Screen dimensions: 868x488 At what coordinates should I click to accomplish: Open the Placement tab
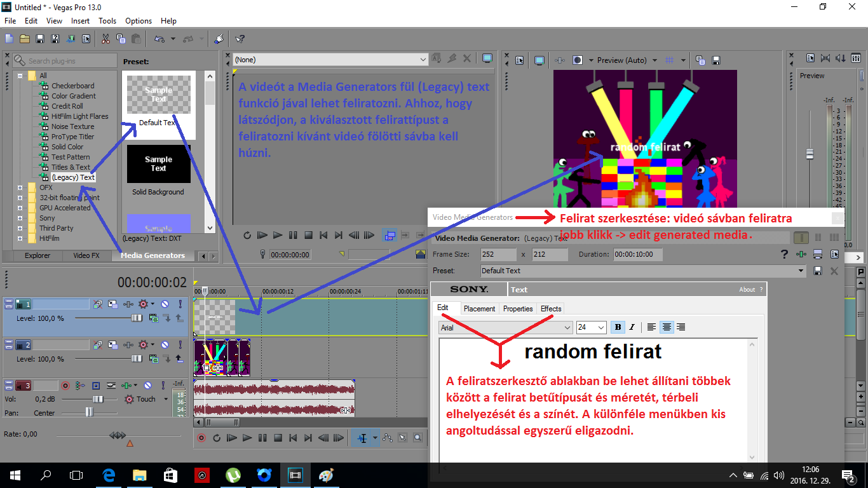(479, 309)
